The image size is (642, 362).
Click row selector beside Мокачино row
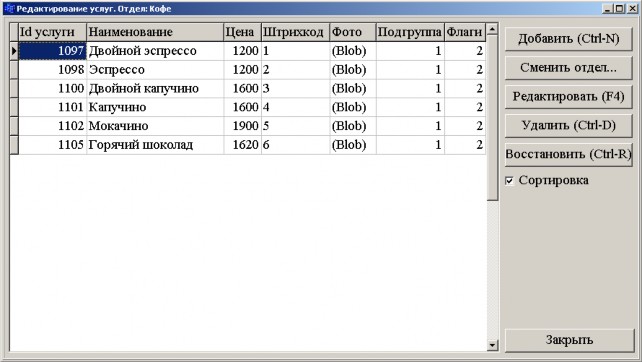coord(14,126)
